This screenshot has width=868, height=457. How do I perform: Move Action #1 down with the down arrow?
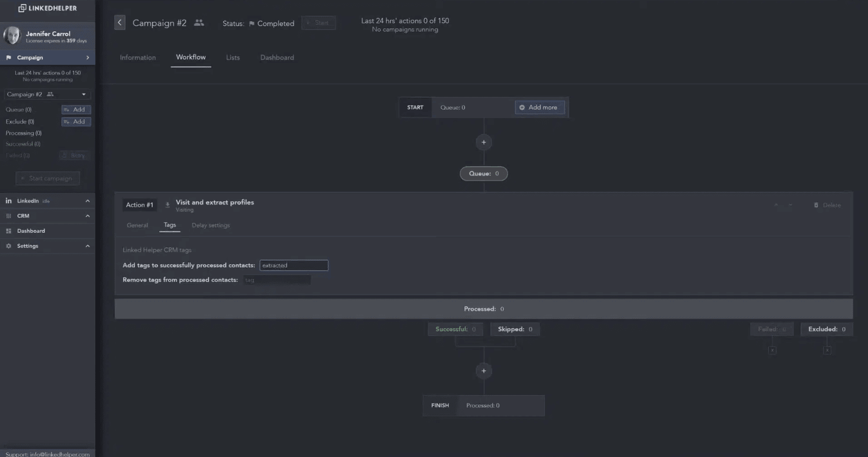click(791, 205)
